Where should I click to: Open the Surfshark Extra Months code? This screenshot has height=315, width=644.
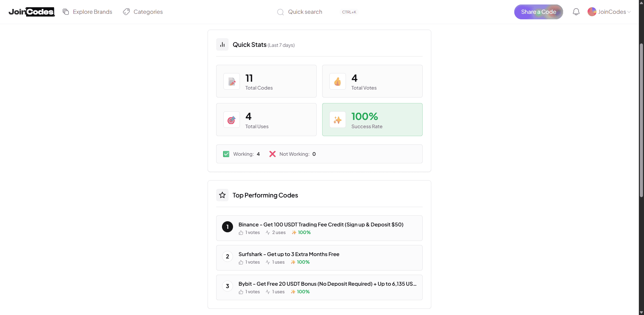point(289,254)
